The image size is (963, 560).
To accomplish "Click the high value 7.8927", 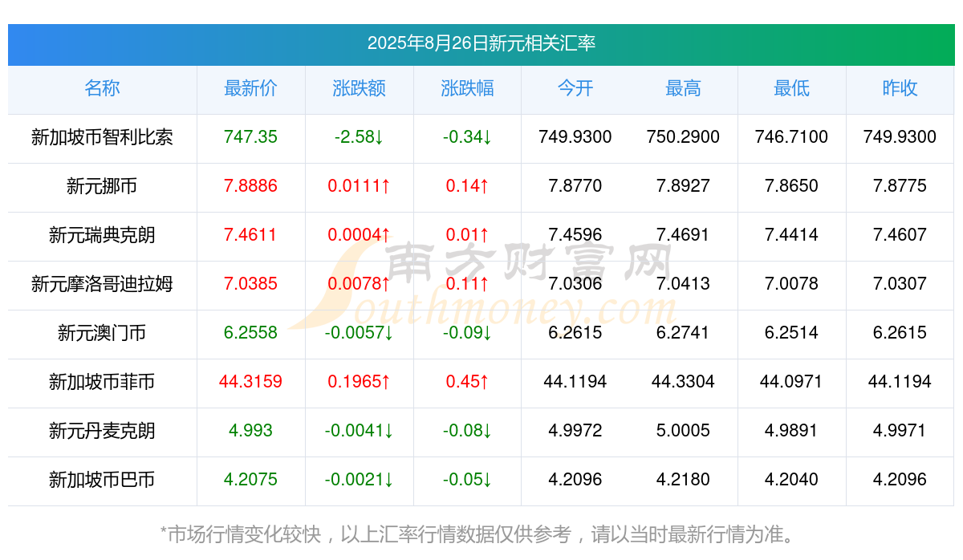I will tap(683, 186).
